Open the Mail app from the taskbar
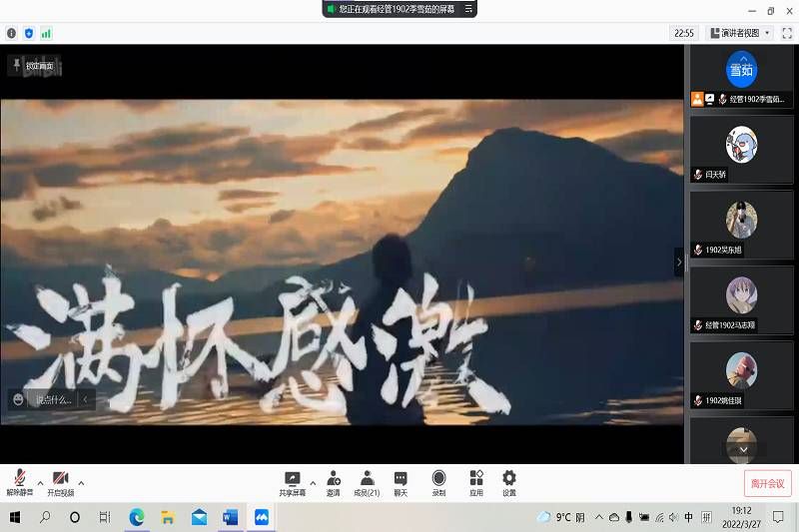 pos(199,518)
